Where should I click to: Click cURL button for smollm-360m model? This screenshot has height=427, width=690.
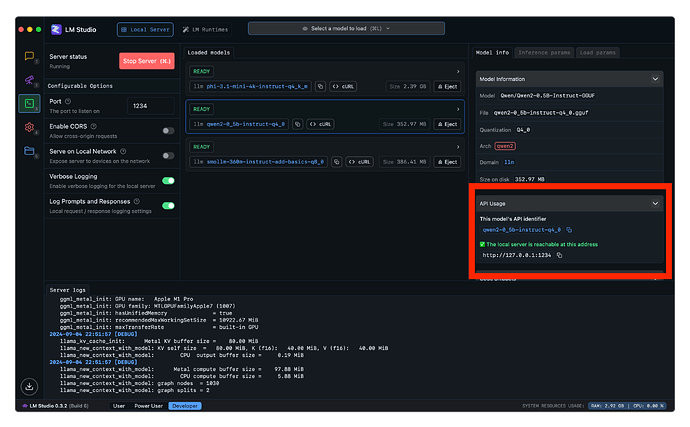pyautogui.click(x=360, y=162)
